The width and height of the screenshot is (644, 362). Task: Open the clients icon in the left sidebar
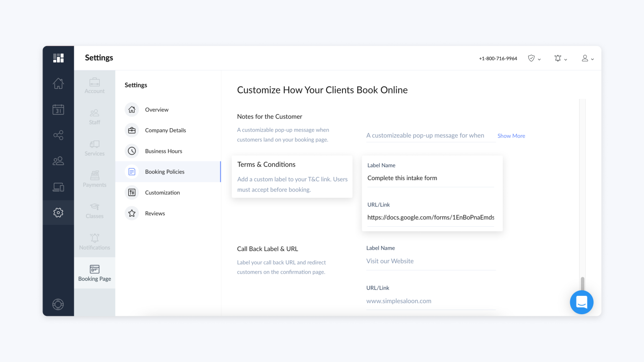58,161
